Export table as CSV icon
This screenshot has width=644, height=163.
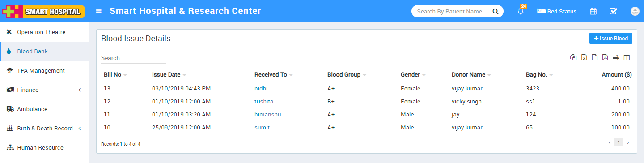point(595,57)
